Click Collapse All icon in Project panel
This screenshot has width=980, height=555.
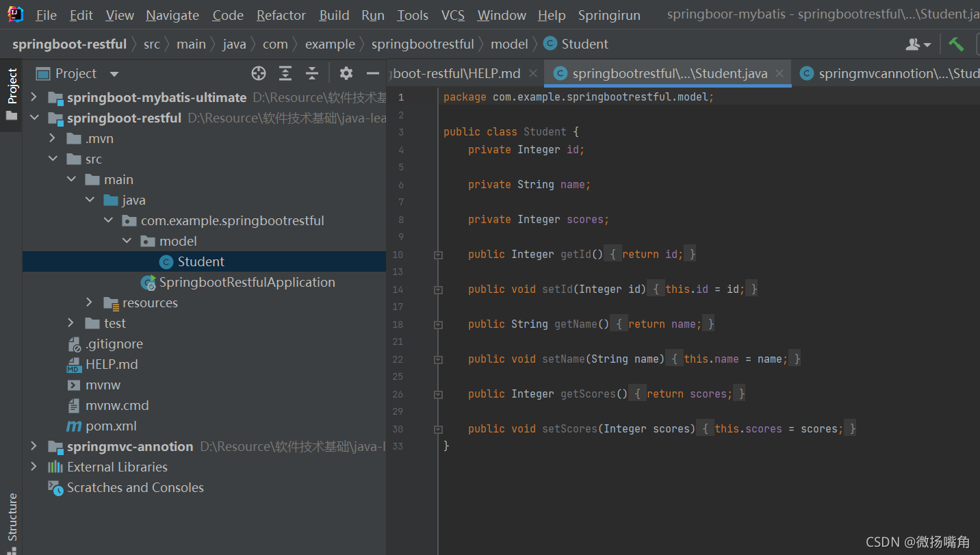pyautogui.click(x=312, y=73)
